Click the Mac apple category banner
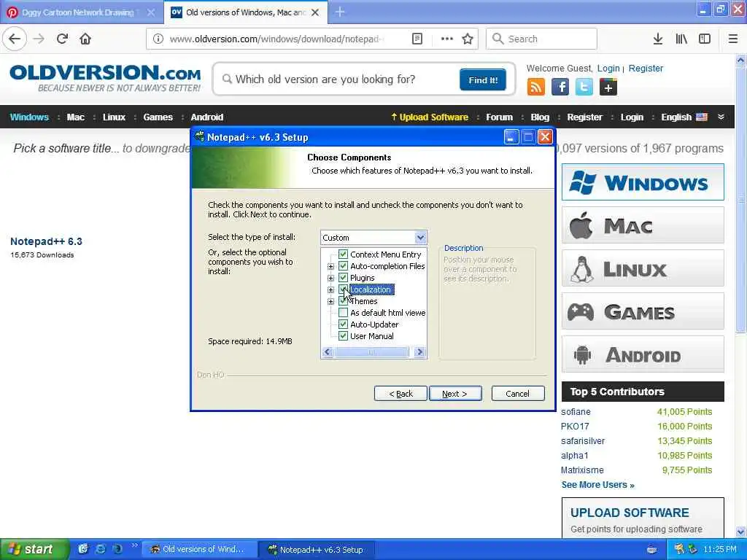 coord(643,225)
